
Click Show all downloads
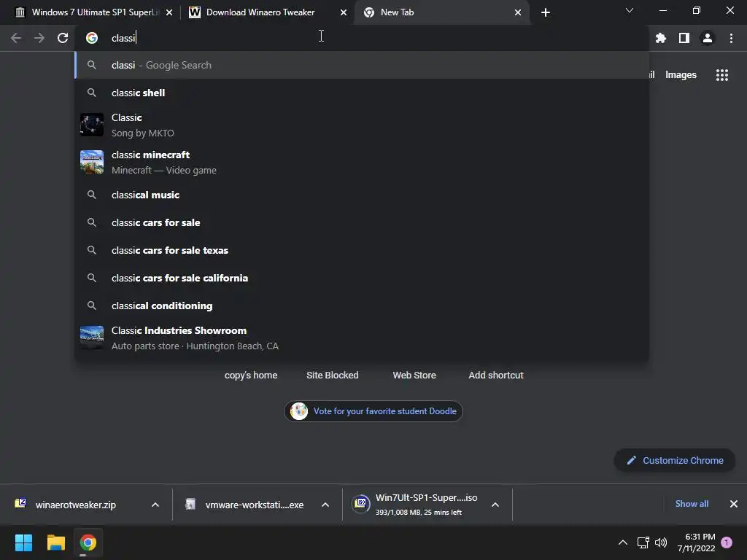(x=692, y=504)
